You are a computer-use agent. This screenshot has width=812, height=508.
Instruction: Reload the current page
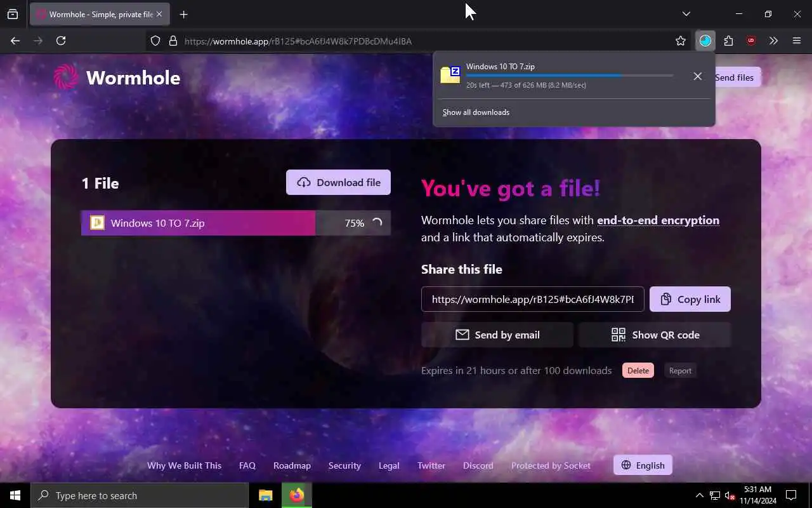[61, 41]
